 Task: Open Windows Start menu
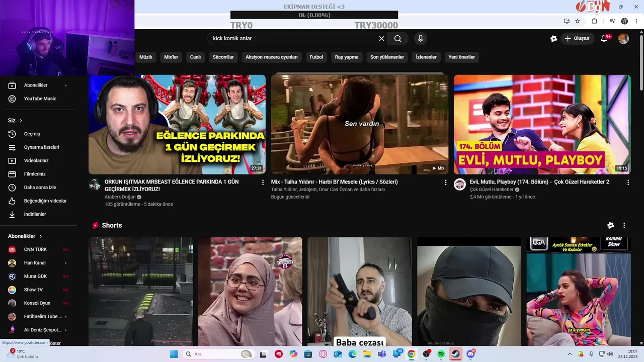[x=174, y=354]
